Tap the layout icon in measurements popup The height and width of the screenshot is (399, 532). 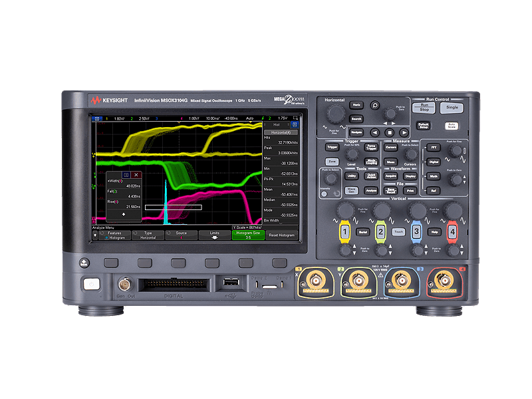(x=126, y=175)
